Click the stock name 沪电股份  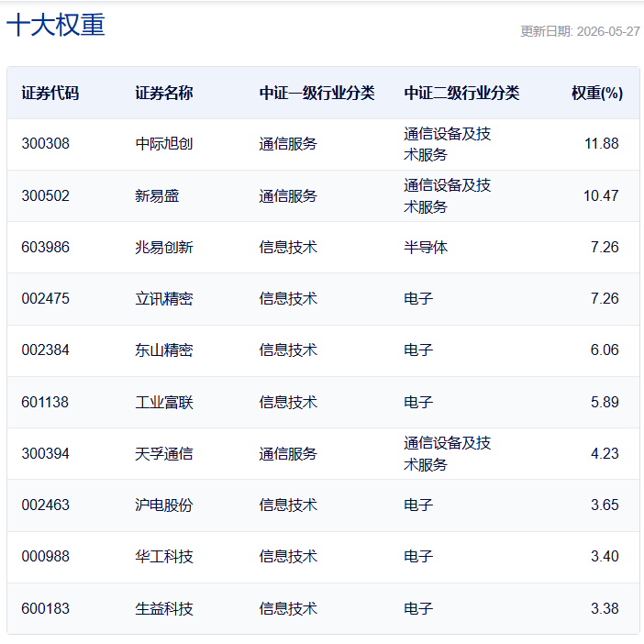coord(164,505)
